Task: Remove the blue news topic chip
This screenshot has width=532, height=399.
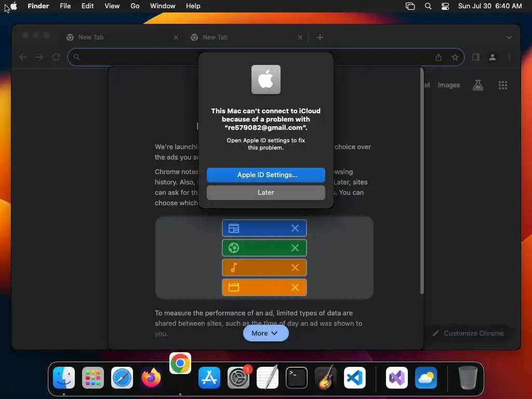Action: [295, 229]
